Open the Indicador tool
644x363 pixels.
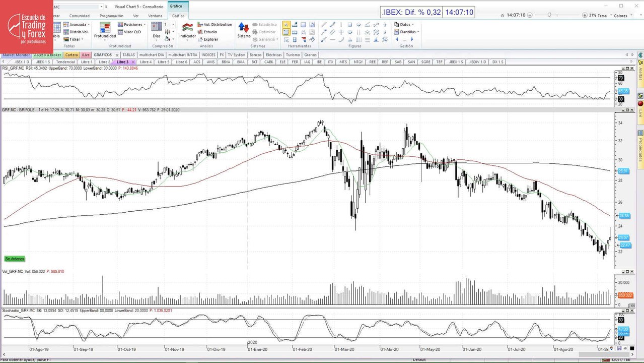(x=188, y=30)
